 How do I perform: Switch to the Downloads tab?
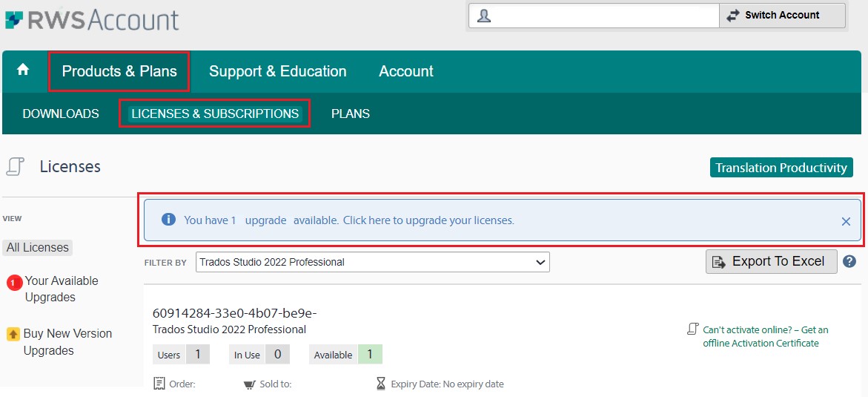tap(61, 114)
